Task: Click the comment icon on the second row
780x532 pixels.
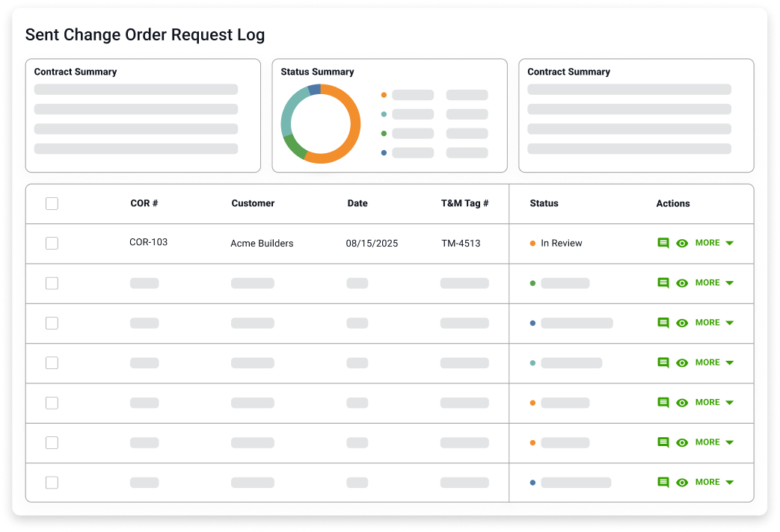Action: (x=663, y=282)
